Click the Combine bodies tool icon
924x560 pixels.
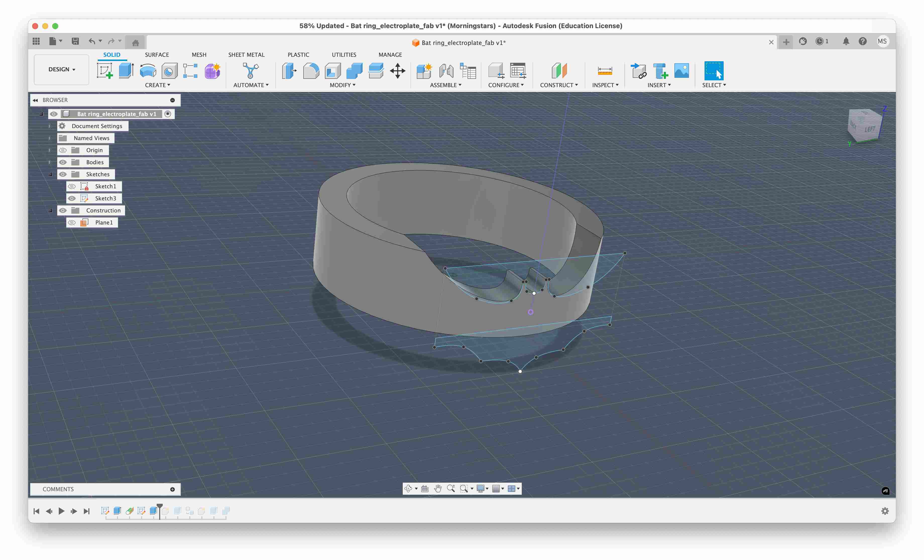(x=354, y=71)
